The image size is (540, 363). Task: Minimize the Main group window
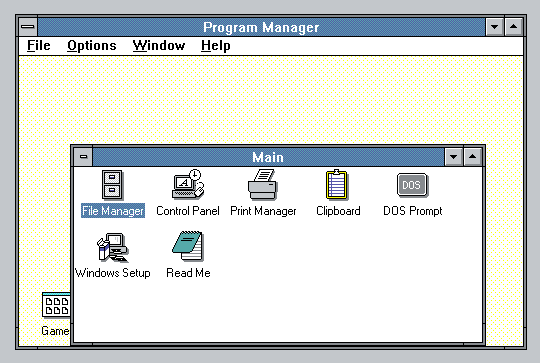coord(454,157)
